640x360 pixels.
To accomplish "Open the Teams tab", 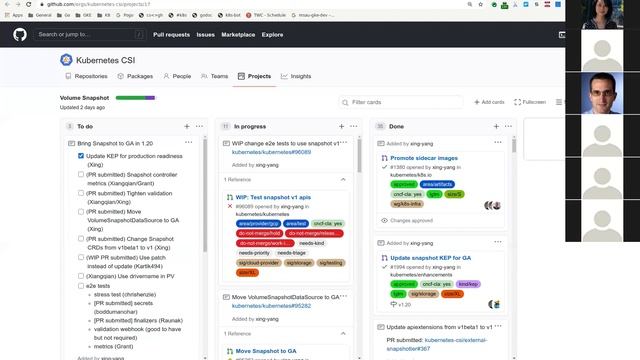I will pyautogui.click(x=215, y=76).
